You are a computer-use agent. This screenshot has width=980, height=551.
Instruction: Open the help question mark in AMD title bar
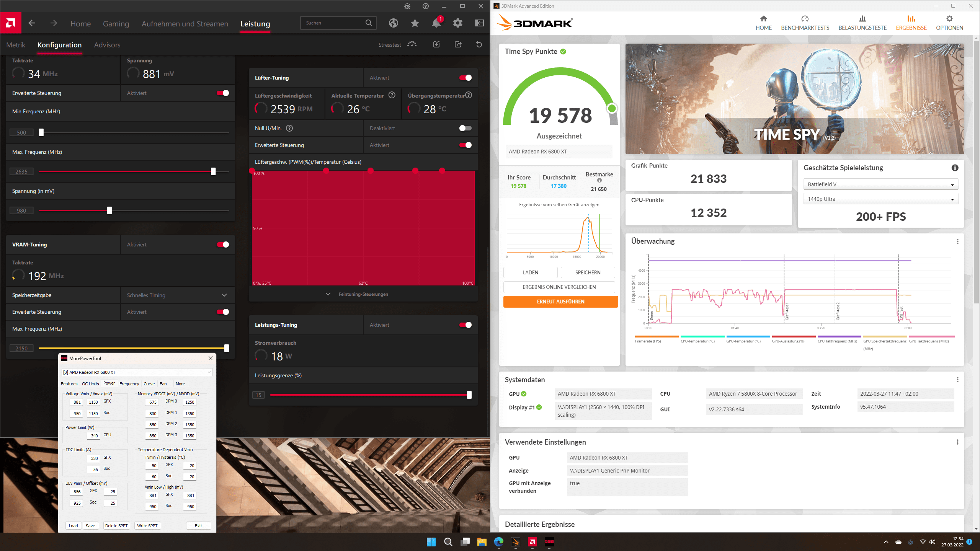pyautogui.click(x=426, y=6)
